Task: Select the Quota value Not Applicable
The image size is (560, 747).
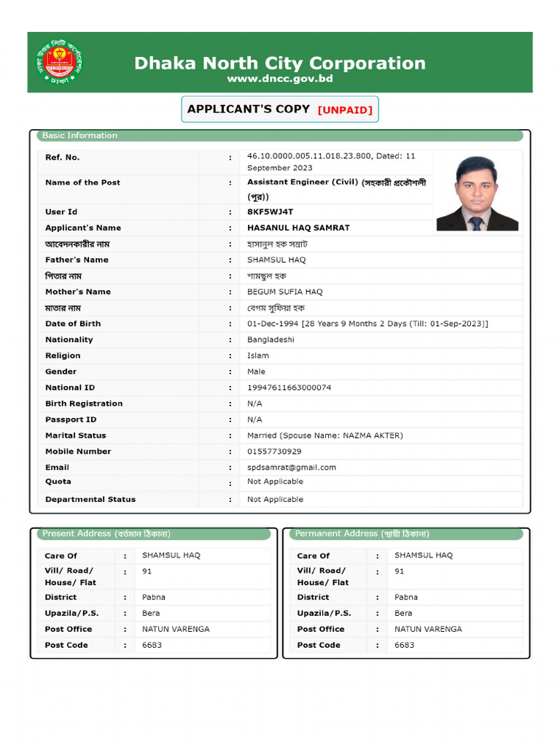Action: click(275, 481)
